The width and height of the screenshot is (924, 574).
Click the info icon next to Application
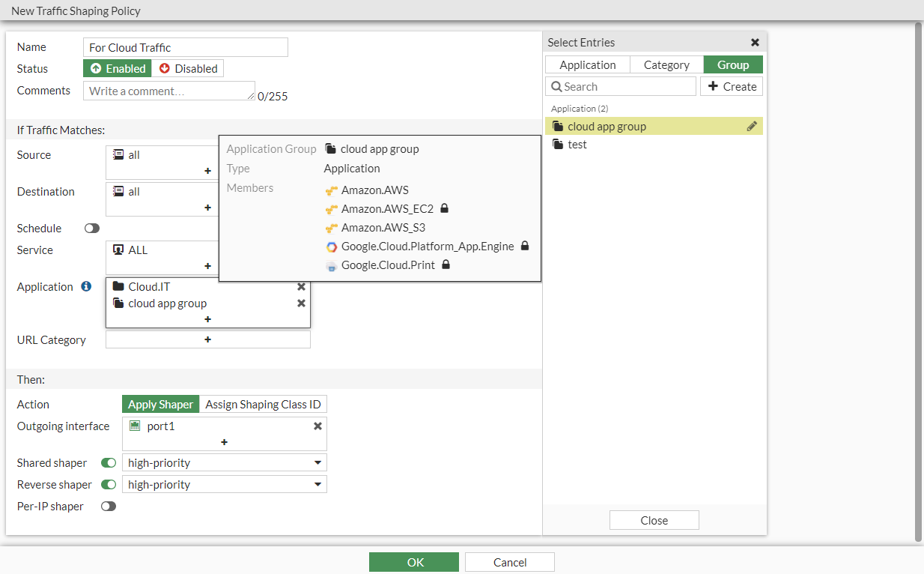tap(85, 286)
